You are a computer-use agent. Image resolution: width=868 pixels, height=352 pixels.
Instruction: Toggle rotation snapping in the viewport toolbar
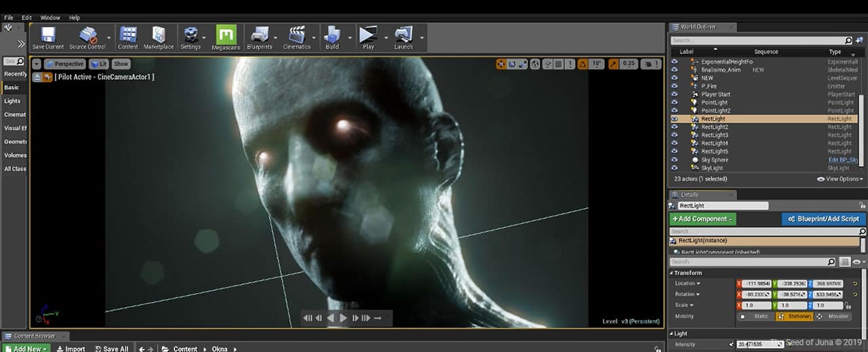tap(583, 64)
